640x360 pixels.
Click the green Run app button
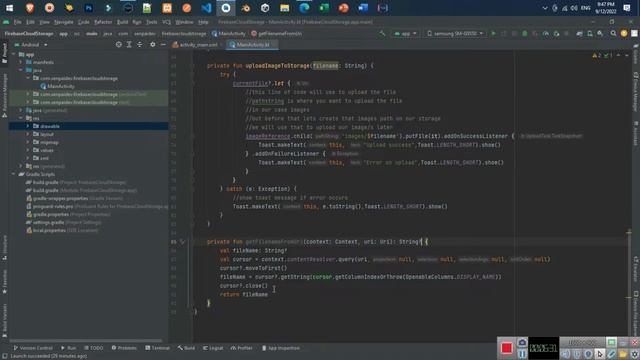pos(493,33)
